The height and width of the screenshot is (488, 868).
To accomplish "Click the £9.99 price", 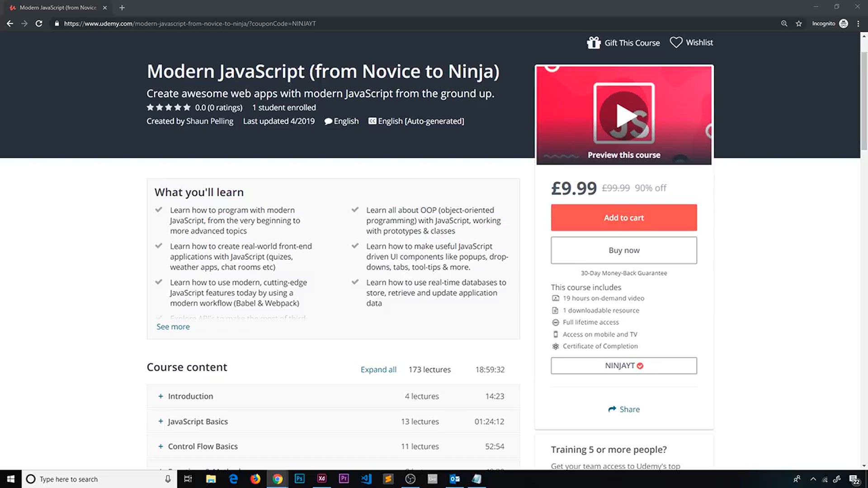I will [x=574, y=188].
